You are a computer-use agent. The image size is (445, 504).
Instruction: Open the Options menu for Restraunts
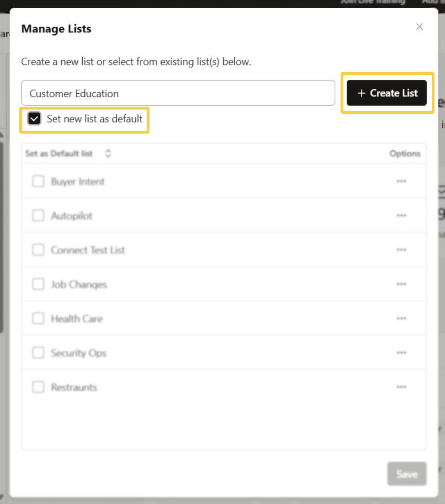pos(402,387)
